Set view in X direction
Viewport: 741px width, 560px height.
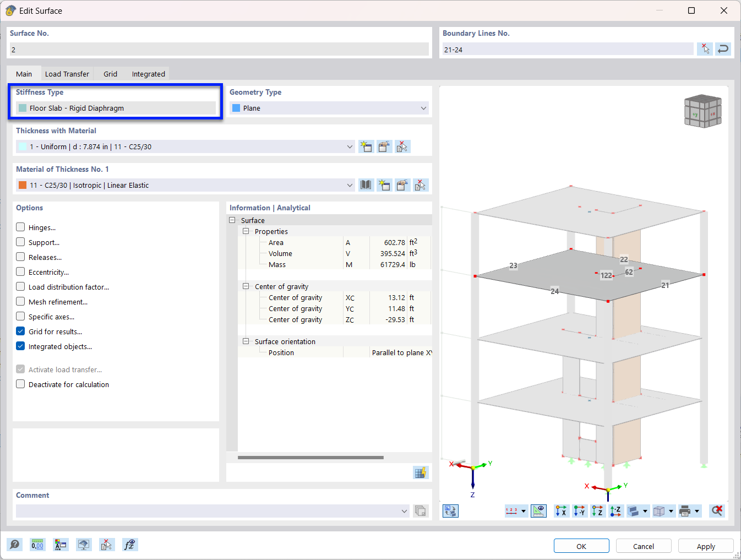(561, 511)
